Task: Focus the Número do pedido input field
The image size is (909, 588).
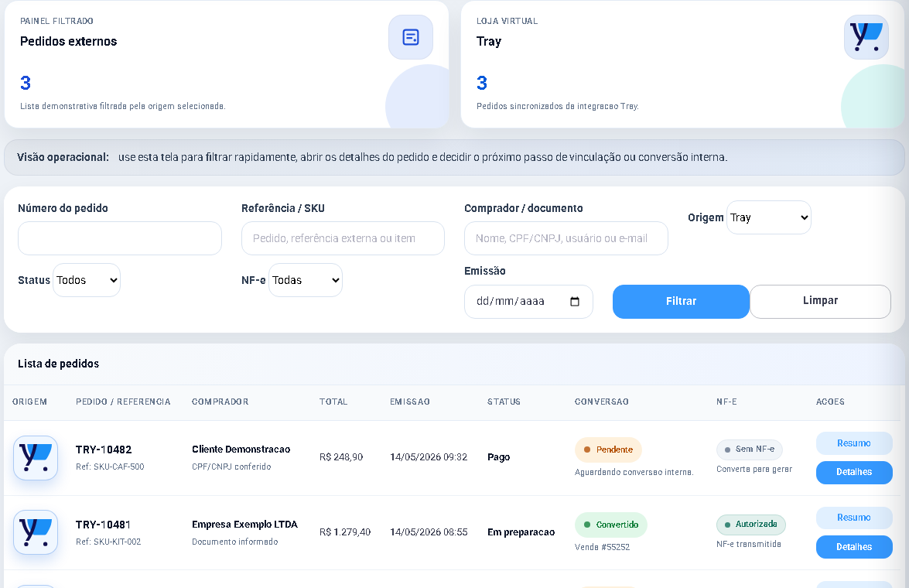Action: coord(120,238)
